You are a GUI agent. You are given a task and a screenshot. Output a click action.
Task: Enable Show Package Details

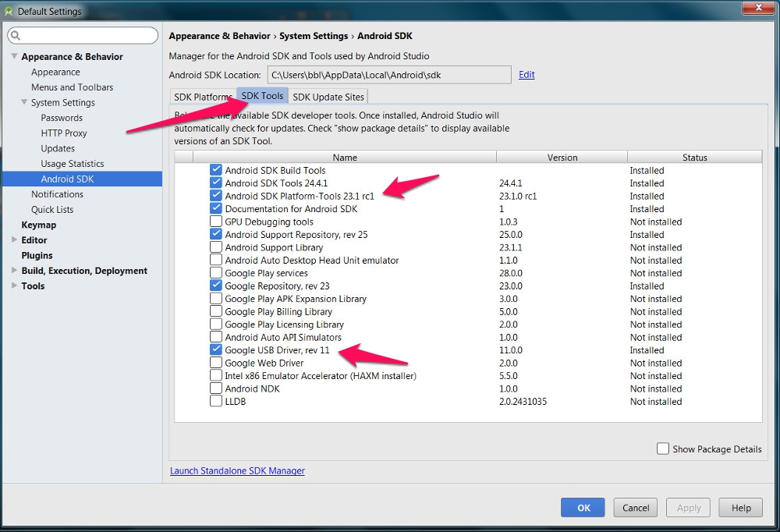662,449
